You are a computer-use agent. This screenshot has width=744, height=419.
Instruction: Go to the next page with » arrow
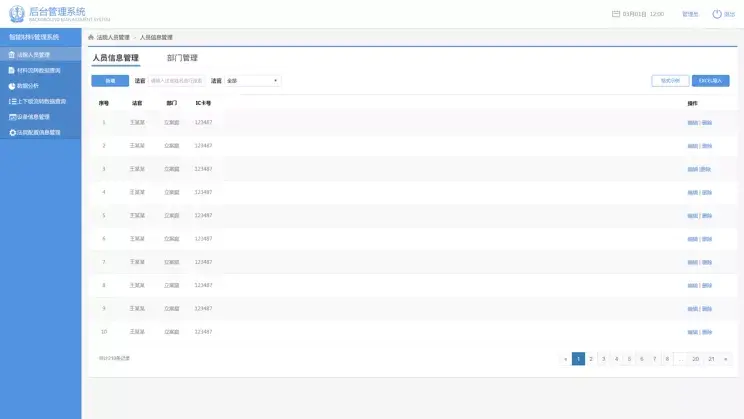click(x=725, y=358)
